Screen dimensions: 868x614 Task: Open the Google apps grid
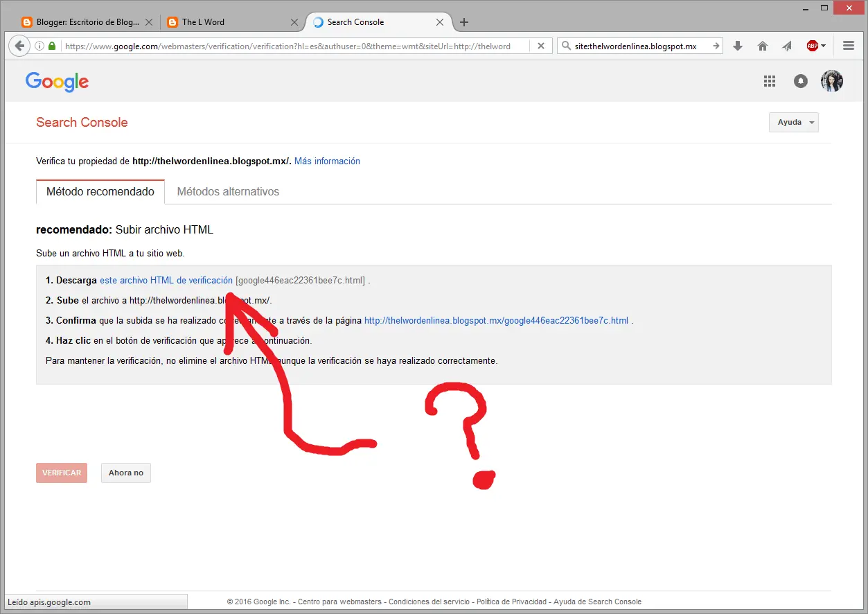pos(769,81)
